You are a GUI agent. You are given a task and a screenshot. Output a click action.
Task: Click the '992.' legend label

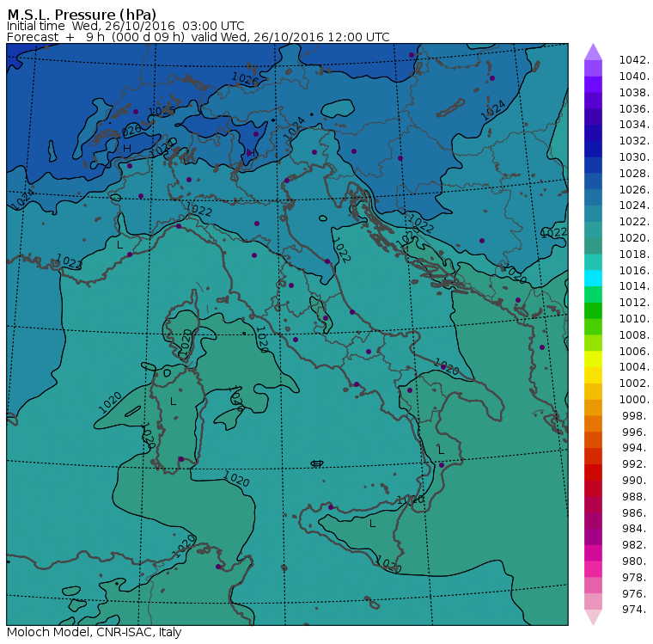pyautogui.click(x=636, y=464)
